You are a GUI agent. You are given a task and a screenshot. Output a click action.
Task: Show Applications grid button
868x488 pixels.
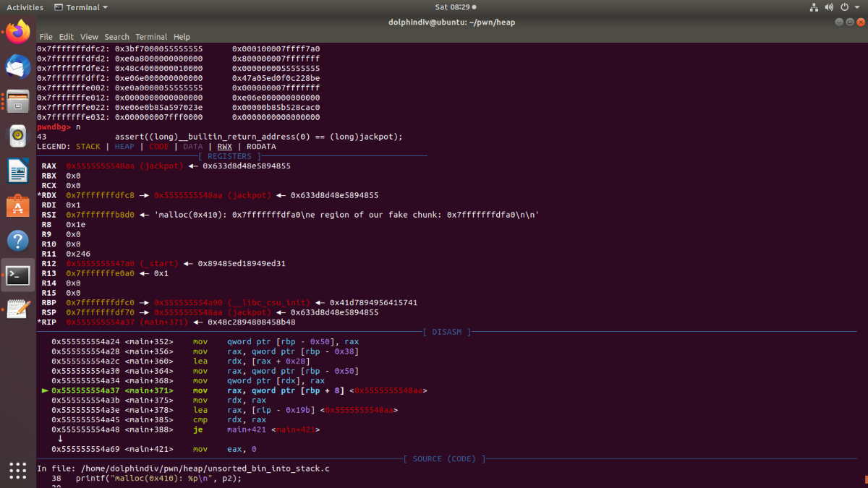pos(18,469)
